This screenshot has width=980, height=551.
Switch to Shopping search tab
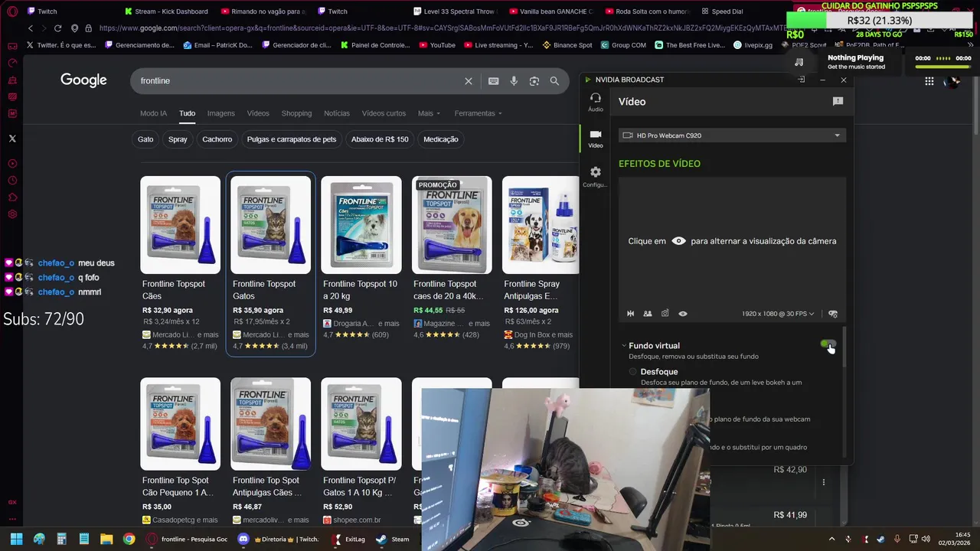(x=296, y=113)
